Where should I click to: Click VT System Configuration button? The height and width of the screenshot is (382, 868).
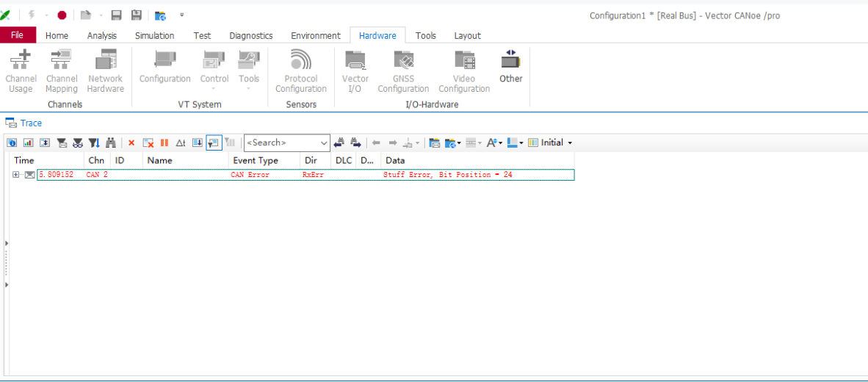click(165, 67)
